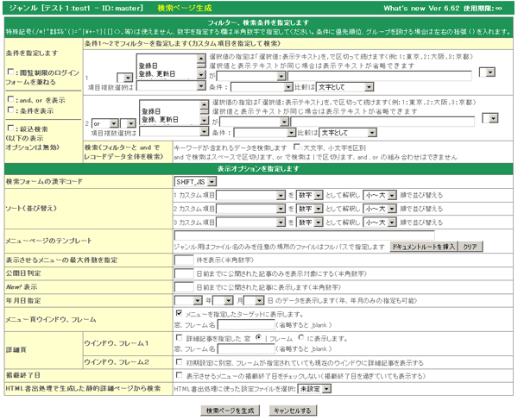Open condition 1 left bracket dropdown
The width and height of the screenshot is (518, 420).
click(x=125, y=78)
